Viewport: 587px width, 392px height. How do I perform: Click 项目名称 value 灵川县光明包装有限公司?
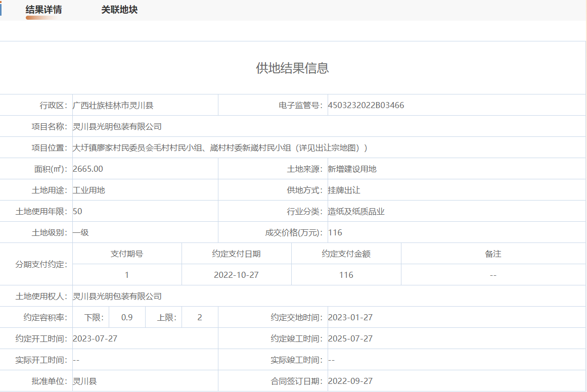coord(117,127)
